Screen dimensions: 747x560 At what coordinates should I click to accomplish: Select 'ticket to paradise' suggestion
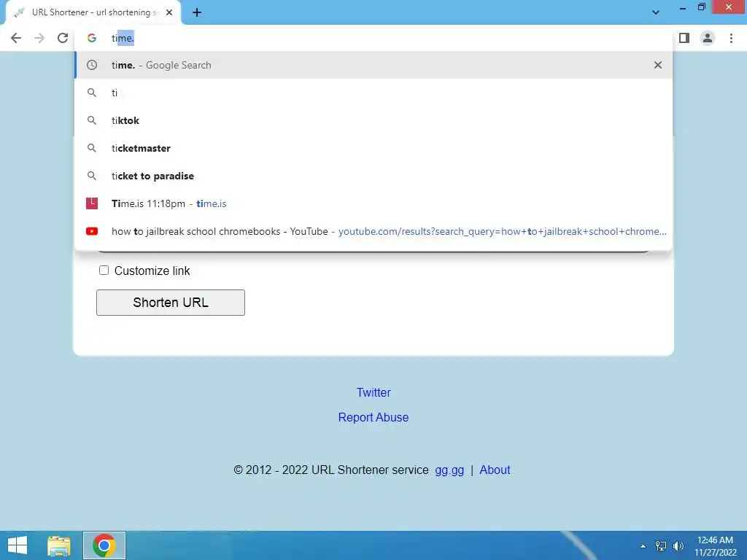tap(373, 176)
